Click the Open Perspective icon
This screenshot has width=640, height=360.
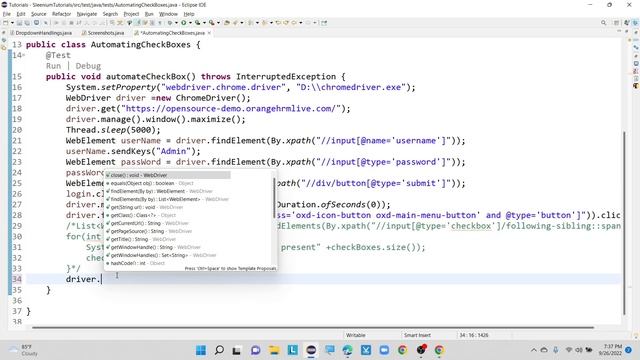617,23
